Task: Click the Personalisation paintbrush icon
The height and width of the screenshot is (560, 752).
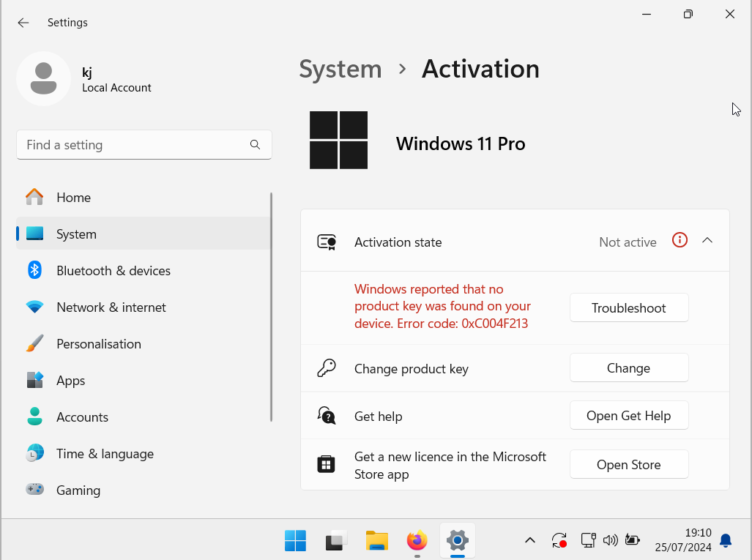Action: click(34, 343)
